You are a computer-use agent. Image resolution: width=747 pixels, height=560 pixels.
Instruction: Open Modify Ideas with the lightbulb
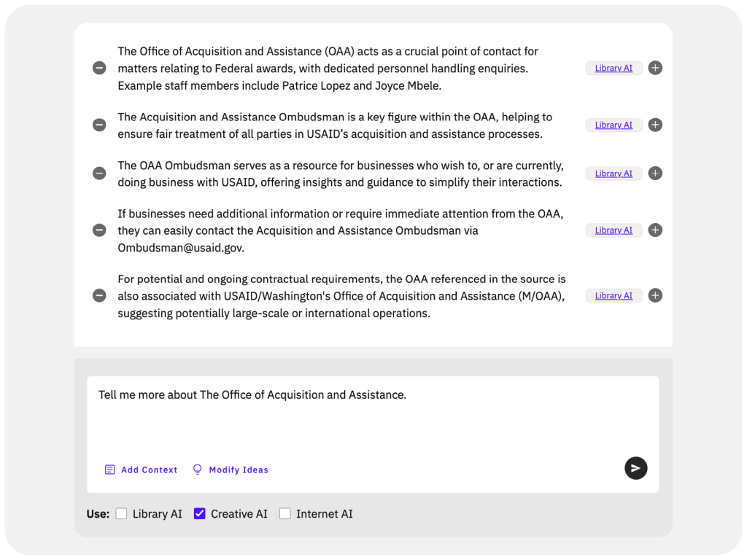(x=231, y=470)
